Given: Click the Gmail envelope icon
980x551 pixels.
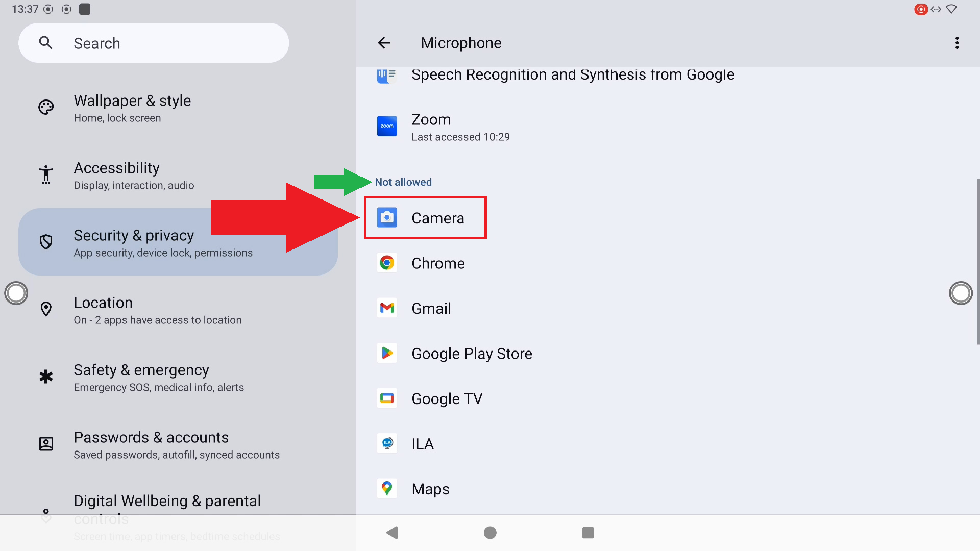Looking at the screenshot, I should tap(387, 308).
